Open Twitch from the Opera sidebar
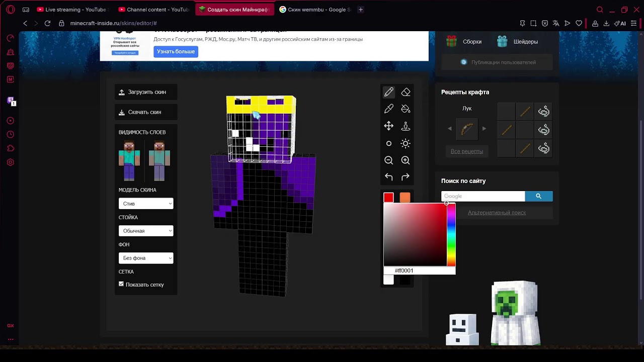 [x=11, y=101]
